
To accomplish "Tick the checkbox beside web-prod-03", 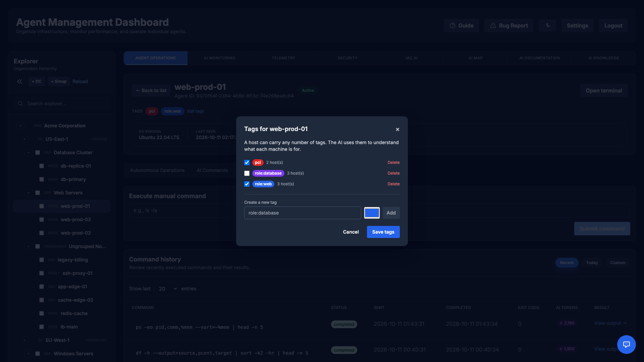I will 42,220.
